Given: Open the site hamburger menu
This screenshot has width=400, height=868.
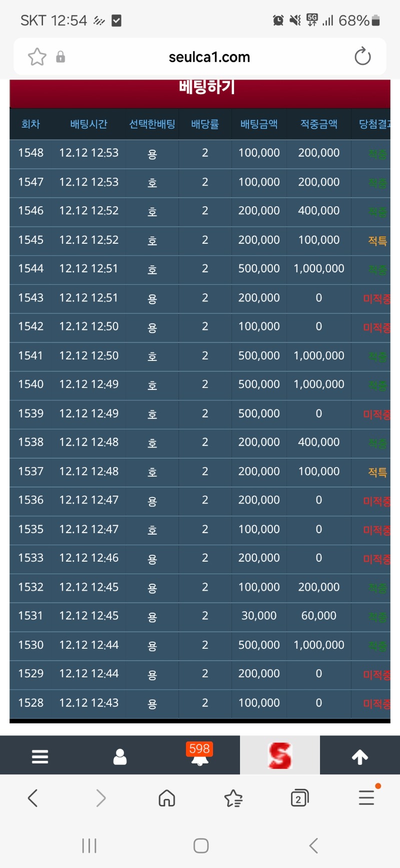Looking at the screenshot, I should (x=40, y=756).
